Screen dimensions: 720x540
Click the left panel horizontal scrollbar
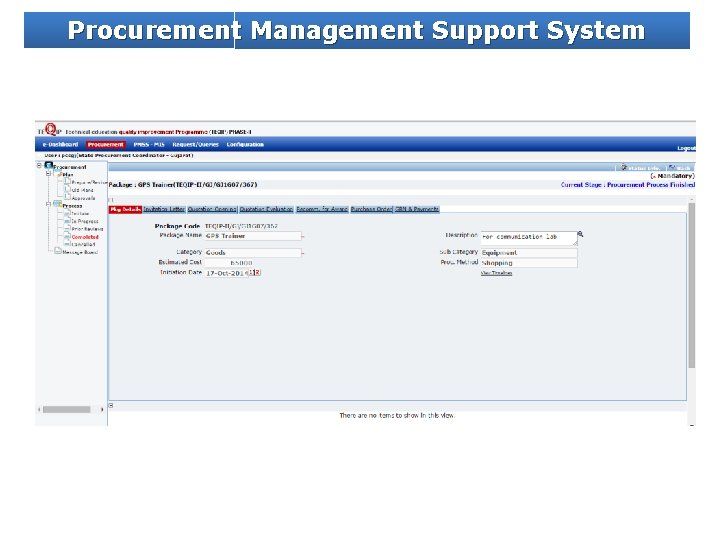tap(67, 410)
